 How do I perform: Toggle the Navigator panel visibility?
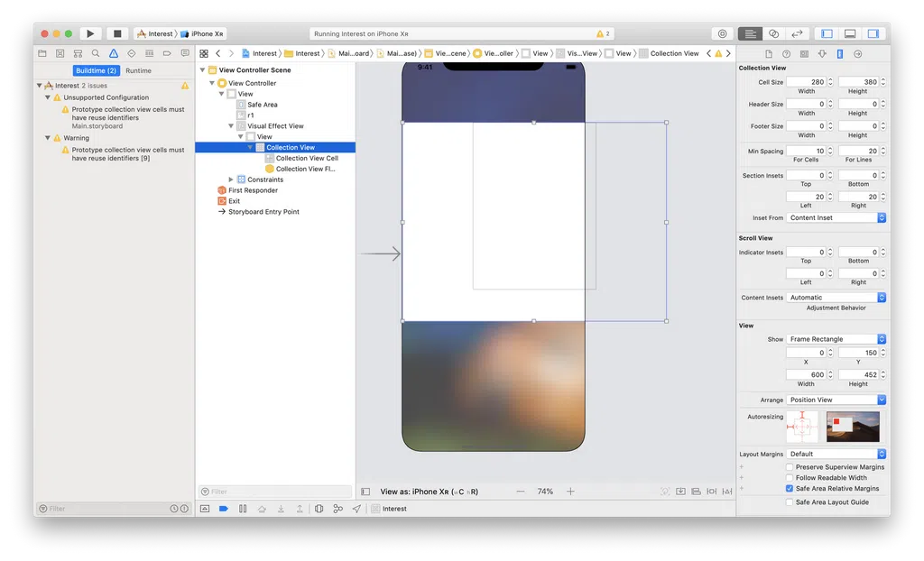[827, 33]
